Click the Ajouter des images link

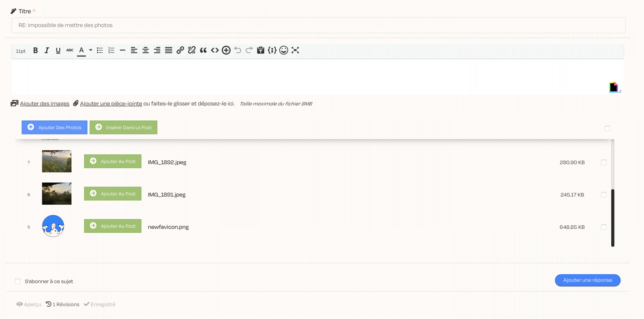tap(44, 104)
